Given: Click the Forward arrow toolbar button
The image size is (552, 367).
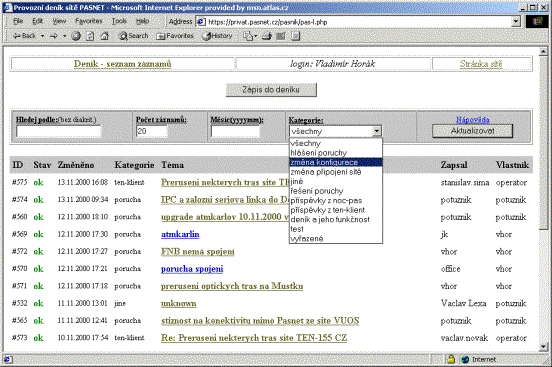Looking at the screenshot, I should click(53, 36).
